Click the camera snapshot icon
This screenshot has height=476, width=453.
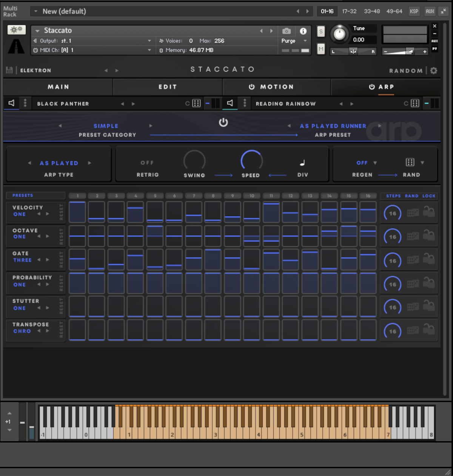(x=287, y=31)
